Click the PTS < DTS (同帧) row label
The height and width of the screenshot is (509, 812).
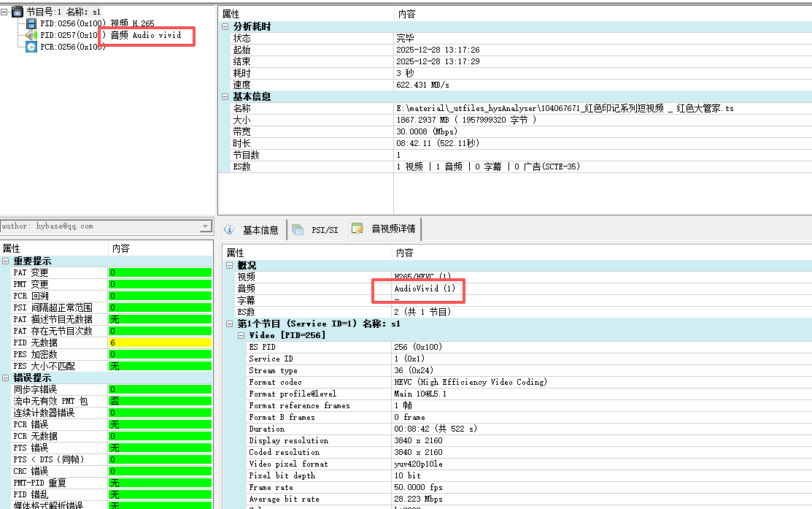click(48, 459)
